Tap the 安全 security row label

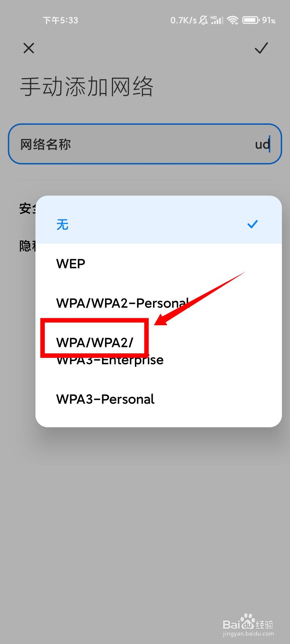coord(27,208)
